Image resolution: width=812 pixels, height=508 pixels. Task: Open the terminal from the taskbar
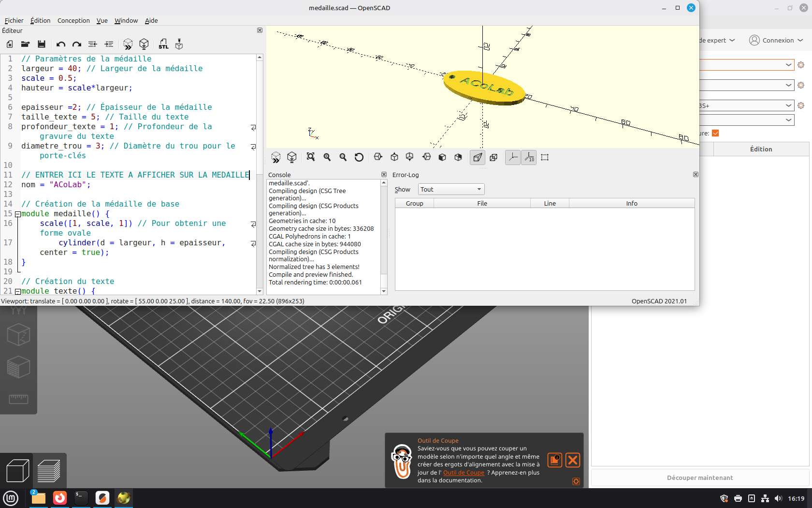pyautogui.click(x=81, y=498)
